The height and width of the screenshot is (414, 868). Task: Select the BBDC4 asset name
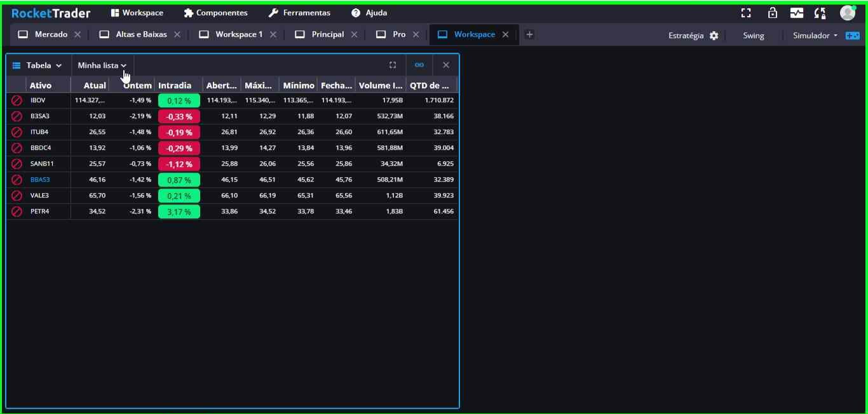(x=41, y=148)
